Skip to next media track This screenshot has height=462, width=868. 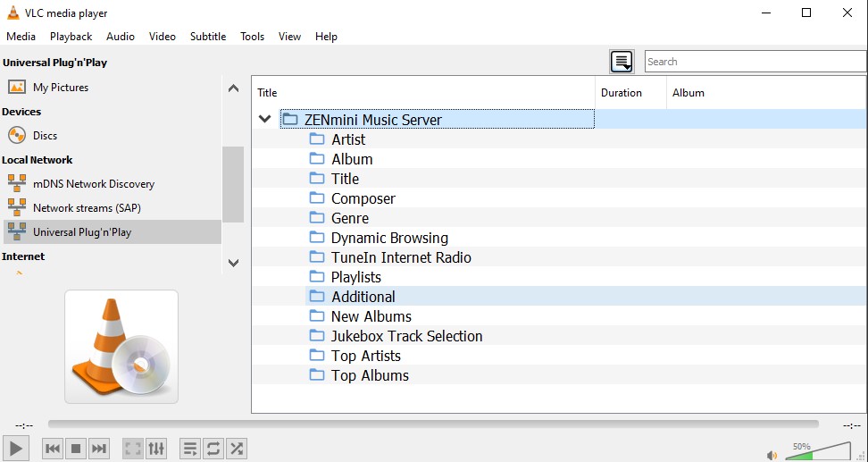[x=99, y=449]
